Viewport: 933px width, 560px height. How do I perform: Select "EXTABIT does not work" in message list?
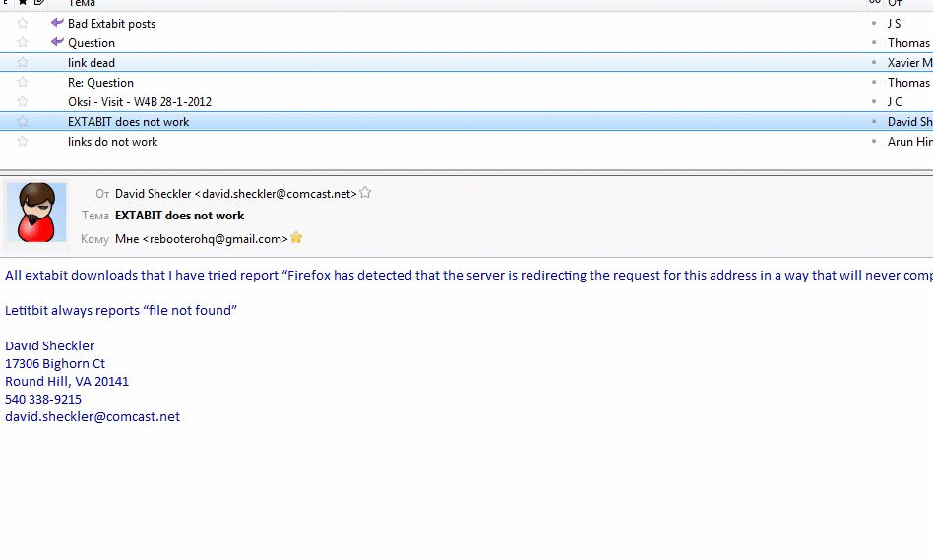[128, 121]
